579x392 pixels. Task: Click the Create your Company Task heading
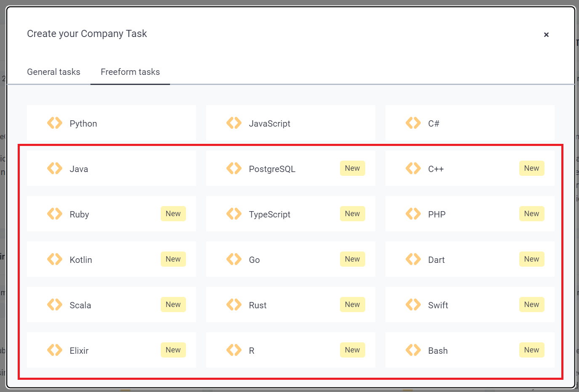tap(87, 34)
